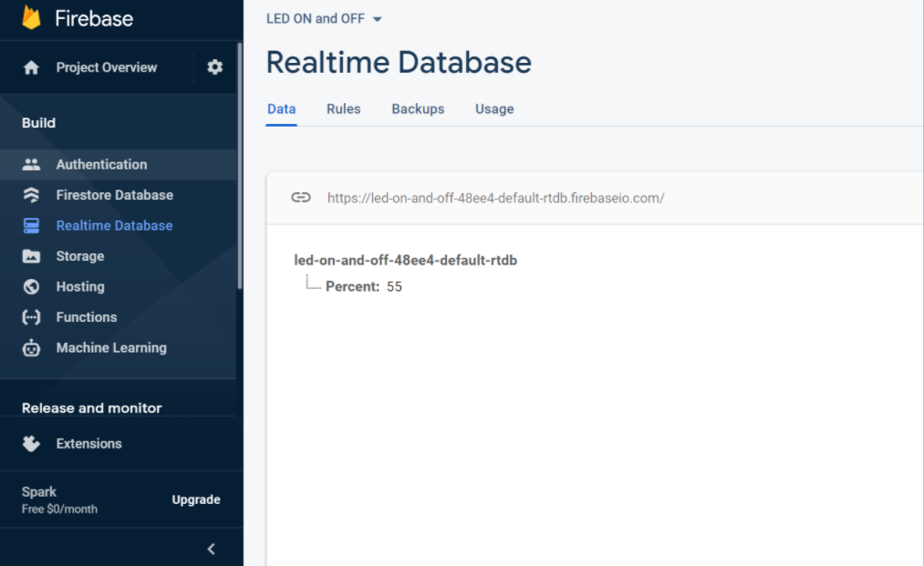Screen dimensions: 924x566
Task: Click the Firestore Database icon
Action: (32, 195)
